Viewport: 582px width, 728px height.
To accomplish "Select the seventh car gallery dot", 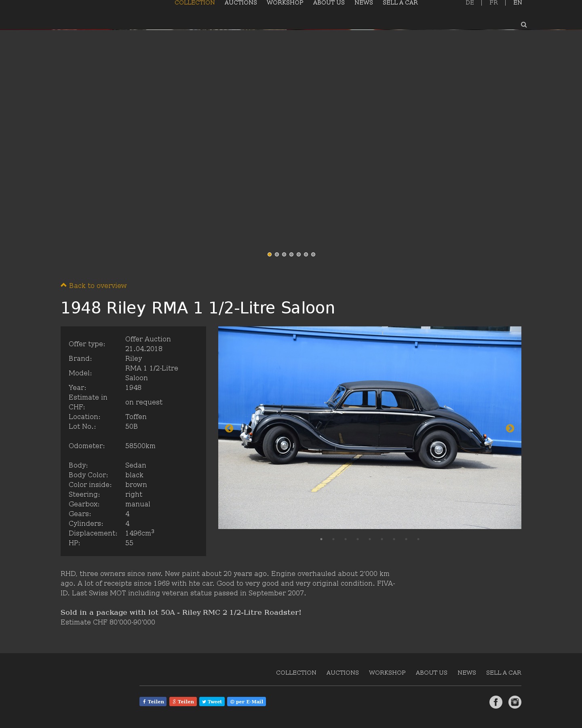I will [394, 539].
